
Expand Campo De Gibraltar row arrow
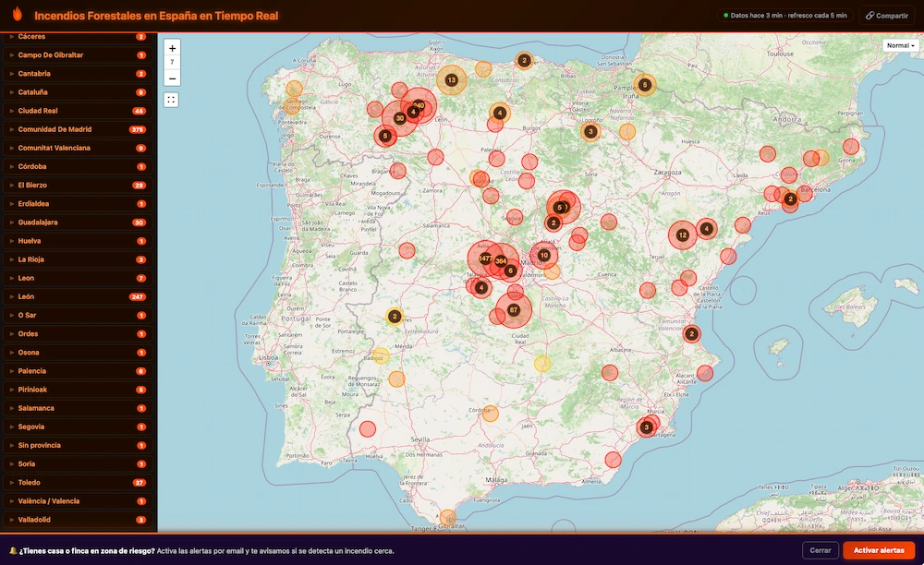point(11,54)
